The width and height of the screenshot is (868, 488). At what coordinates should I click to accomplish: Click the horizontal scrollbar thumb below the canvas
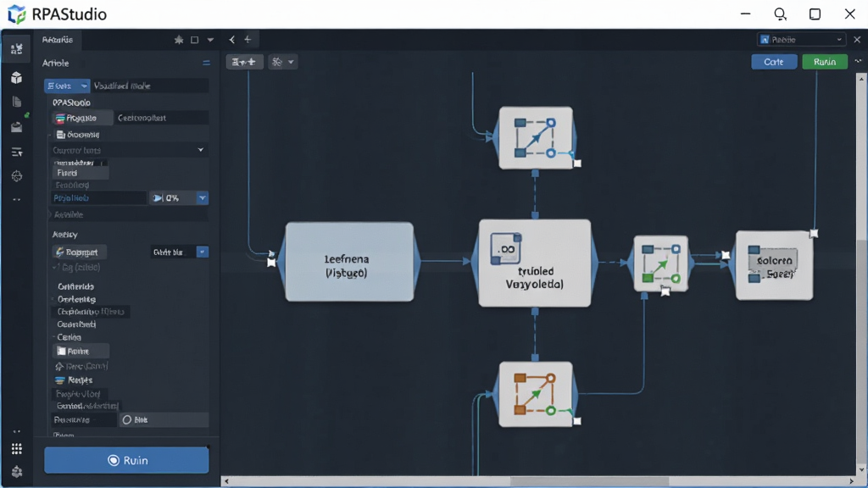[x=590, y=481]
